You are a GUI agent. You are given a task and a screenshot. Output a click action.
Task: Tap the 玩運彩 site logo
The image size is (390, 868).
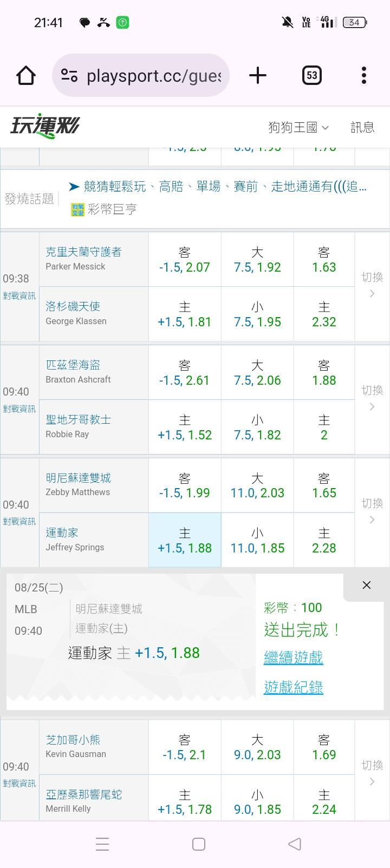[x=45, y=127]
